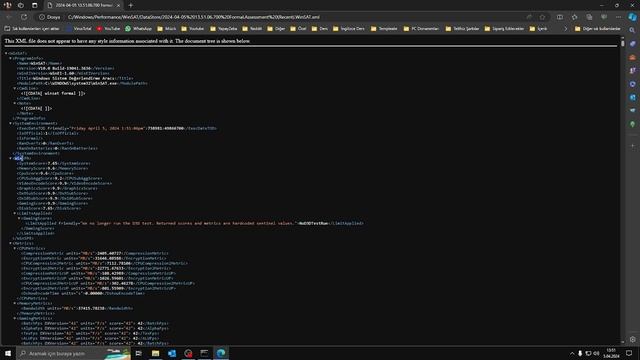640x360 pixels.
Task: Open the browser extensions menu
Action: (x=575, y=17)
